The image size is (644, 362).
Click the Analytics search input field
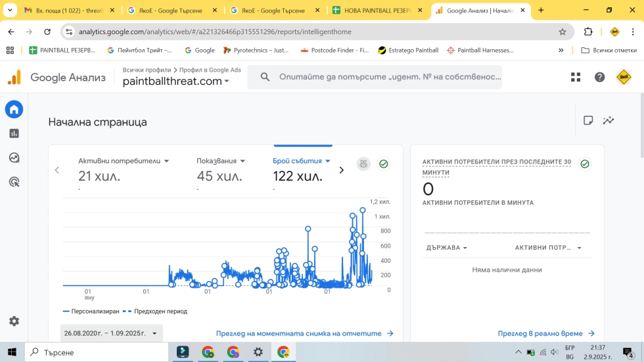click(x=375, y=77)
